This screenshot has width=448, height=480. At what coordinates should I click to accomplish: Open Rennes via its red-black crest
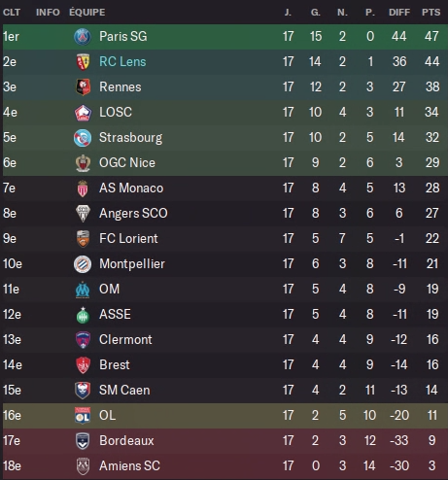pyautogui.click(x=83, y=86)
